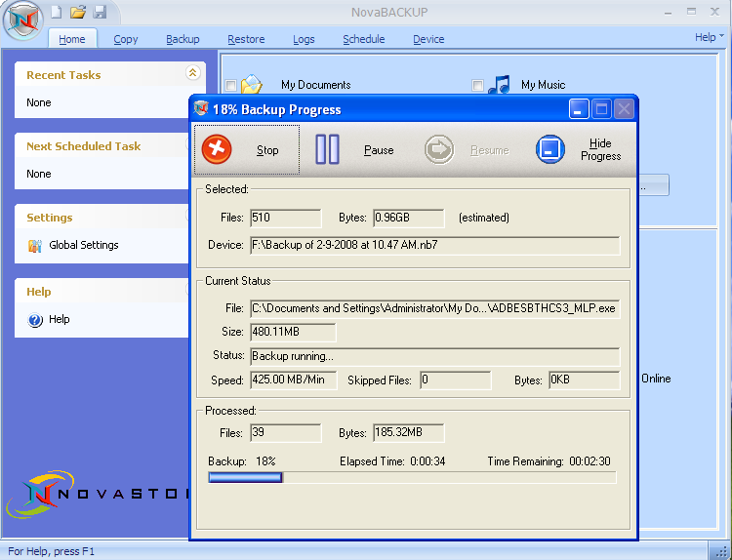The image size is (732, 560).
Task: Open the Logs tab
Action: tap(304, 39)
